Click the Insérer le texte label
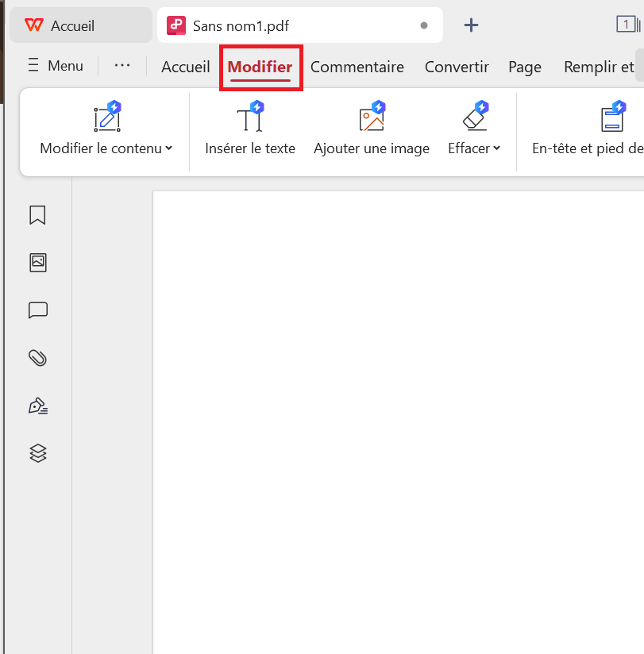This screenshot has width=644, height=654. pos(250,148)
